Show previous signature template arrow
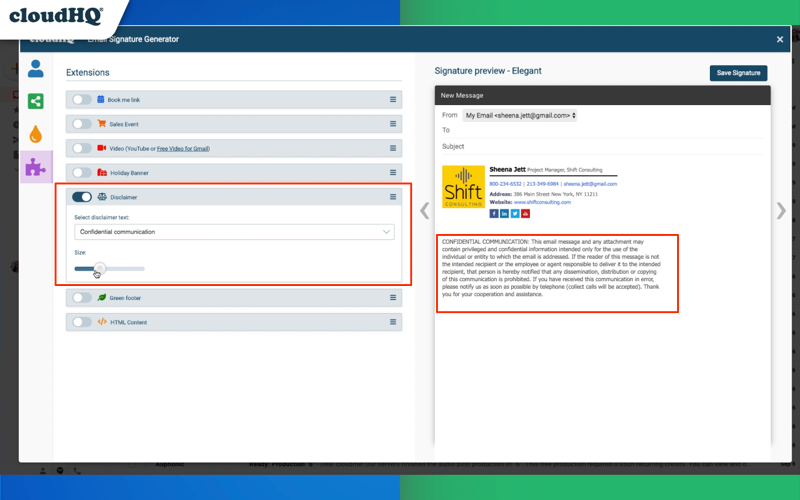Viewport: 800px width, 500px height. 424,210
